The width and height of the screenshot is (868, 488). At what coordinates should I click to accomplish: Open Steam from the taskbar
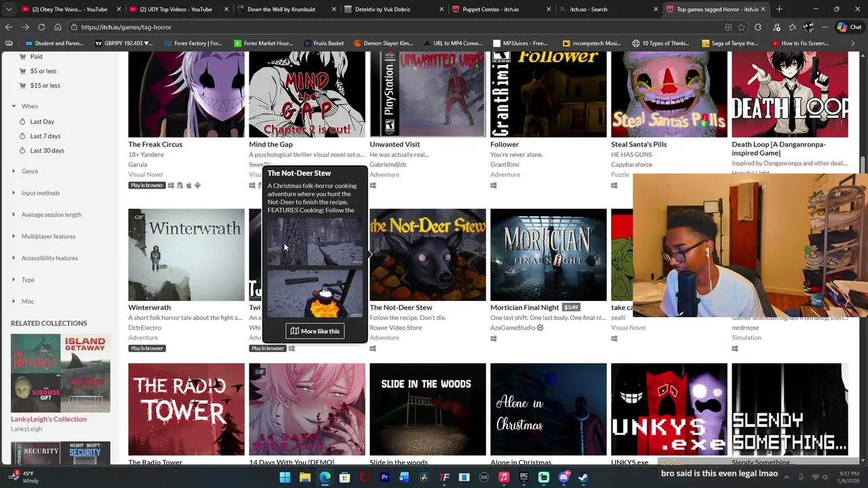583,477
